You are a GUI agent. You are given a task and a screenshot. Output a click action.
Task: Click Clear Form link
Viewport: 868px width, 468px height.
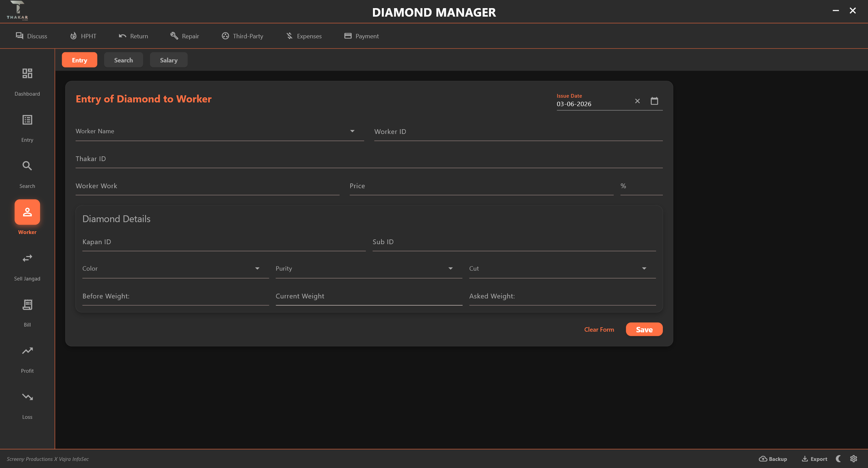click(x=599, y=329)
